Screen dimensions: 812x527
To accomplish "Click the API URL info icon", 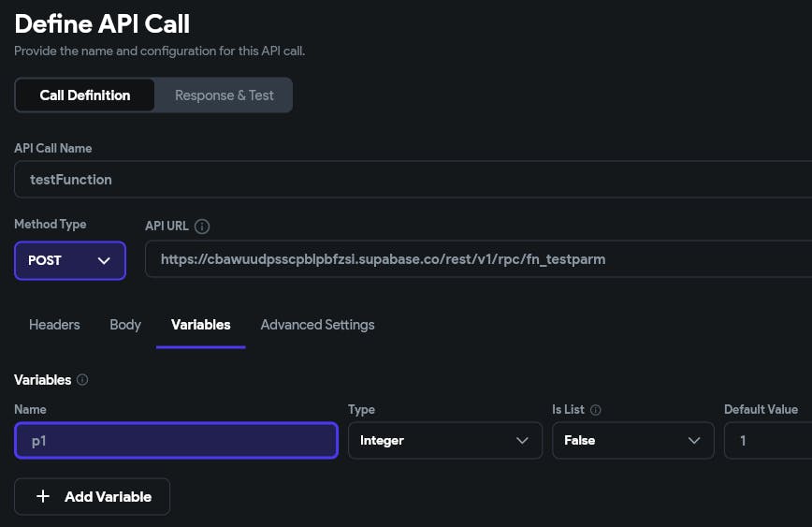I will click(203, 226).
